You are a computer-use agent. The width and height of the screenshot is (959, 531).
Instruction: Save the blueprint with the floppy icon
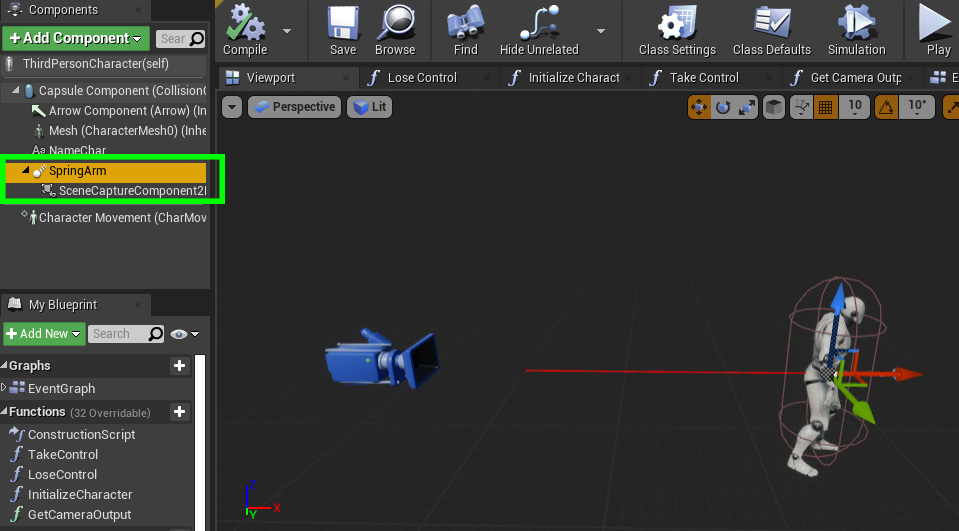342,31
